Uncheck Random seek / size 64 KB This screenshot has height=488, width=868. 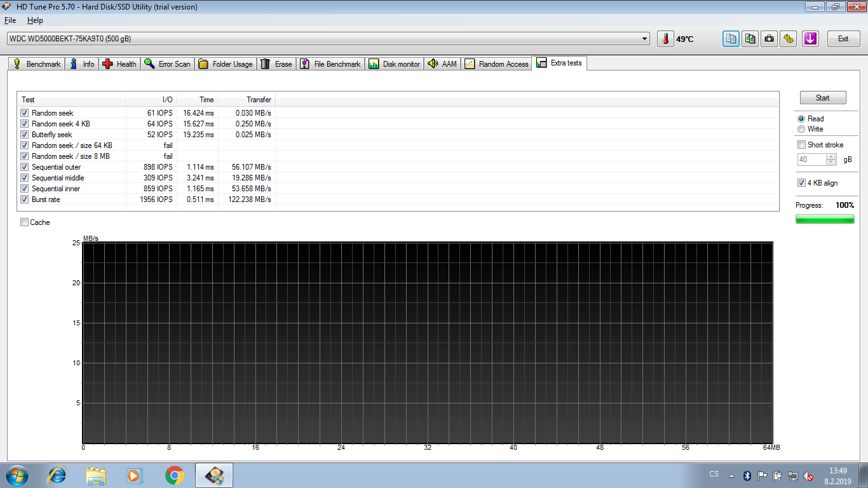pyautogui.click(x=25, y=146)
